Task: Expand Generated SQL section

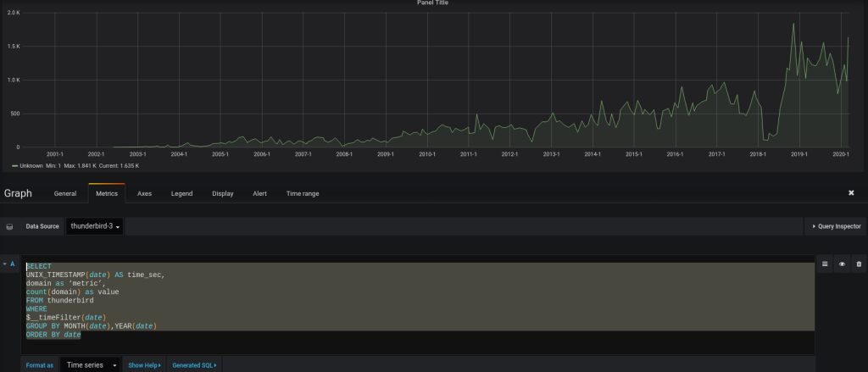Action: pyautogui.click(x=194, y=365)
